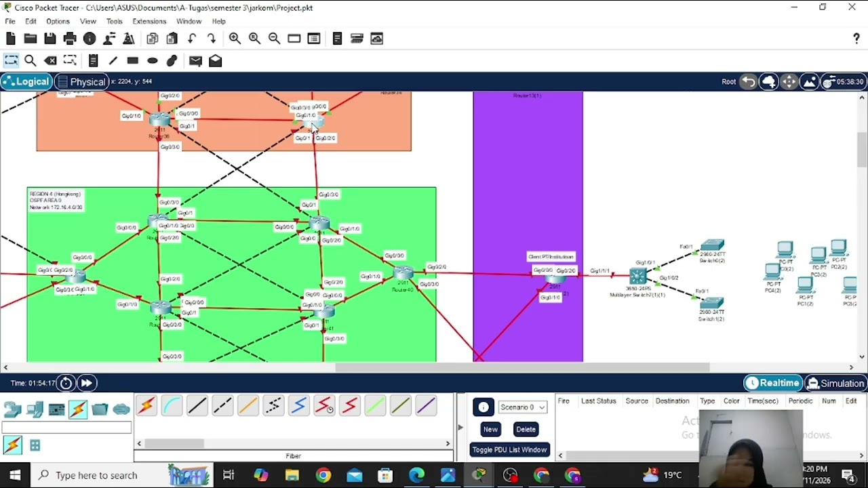Power cycle devices button near Time
The height and width of the screenshot is (488, 868).
coord(66,383)
